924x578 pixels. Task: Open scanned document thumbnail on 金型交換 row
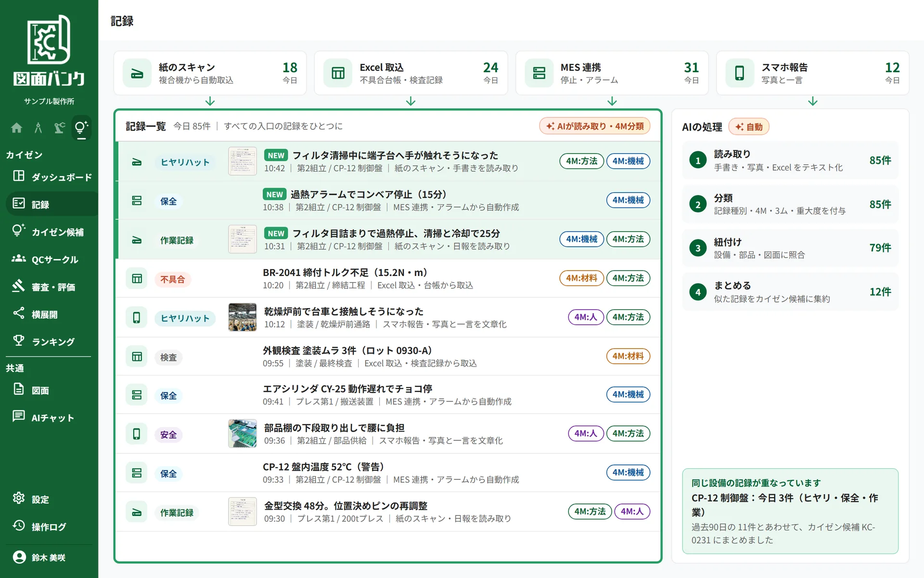pos(243,511)
